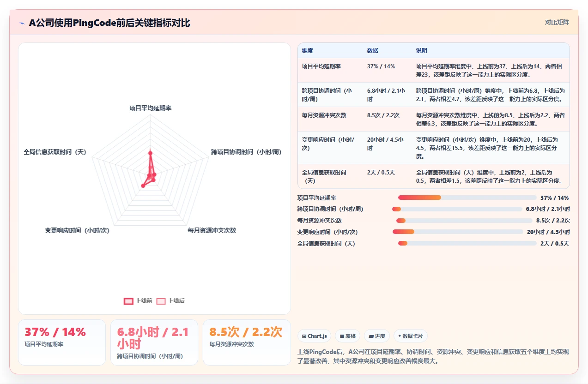Toggle the 上线后 legend swatch
Image resolution: width=588 pixels, height=384 pixels.
[161, 301]
